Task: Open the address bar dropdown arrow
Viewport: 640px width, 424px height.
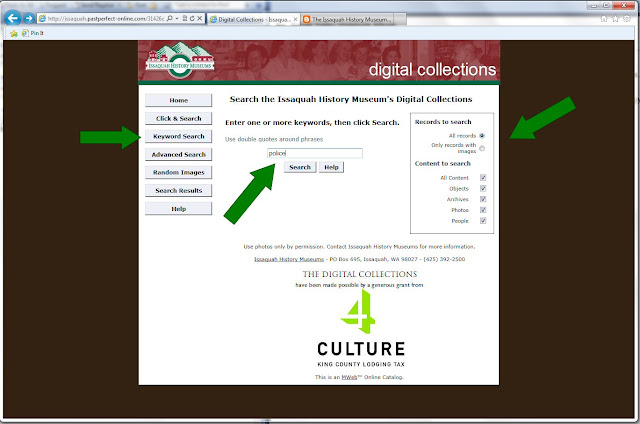Action: click(x=177, y=18)
